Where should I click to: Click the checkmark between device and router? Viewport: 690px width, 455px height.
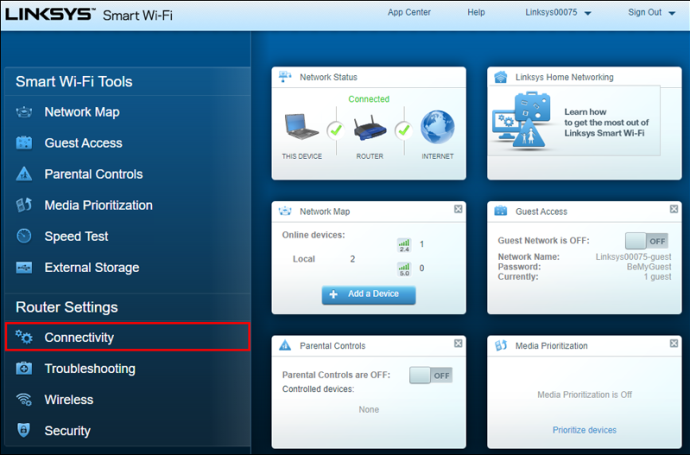click(336, 130)
